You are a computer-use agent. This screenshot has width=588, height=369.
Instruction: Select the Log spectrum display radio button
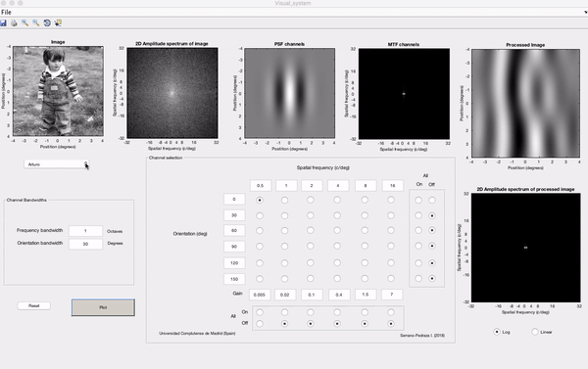[497, 332]
